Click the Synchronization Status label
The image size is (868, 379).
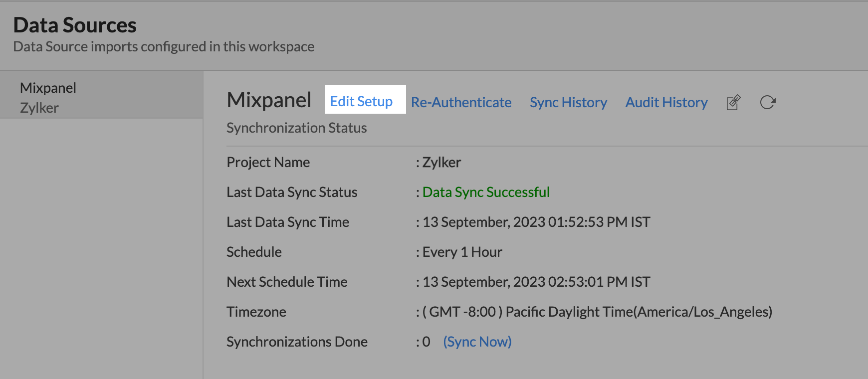click(x=296, y=128)
